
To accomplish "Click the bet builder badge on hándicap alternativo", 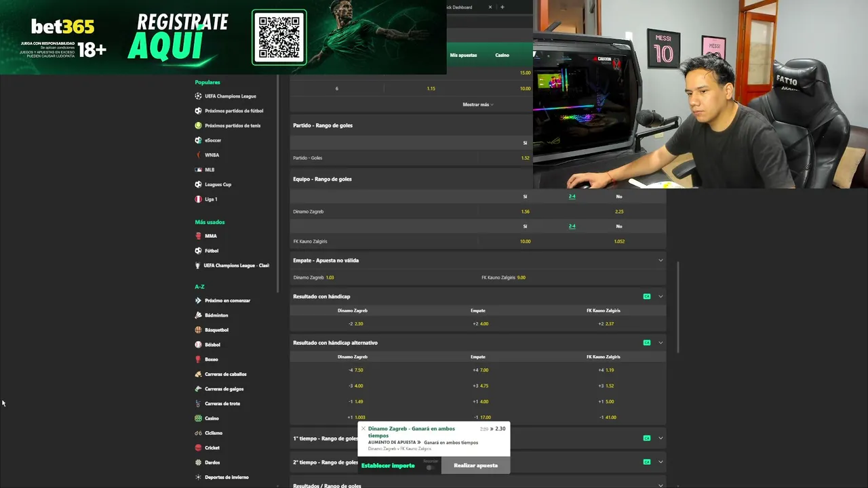I will (x=647, y=342).
